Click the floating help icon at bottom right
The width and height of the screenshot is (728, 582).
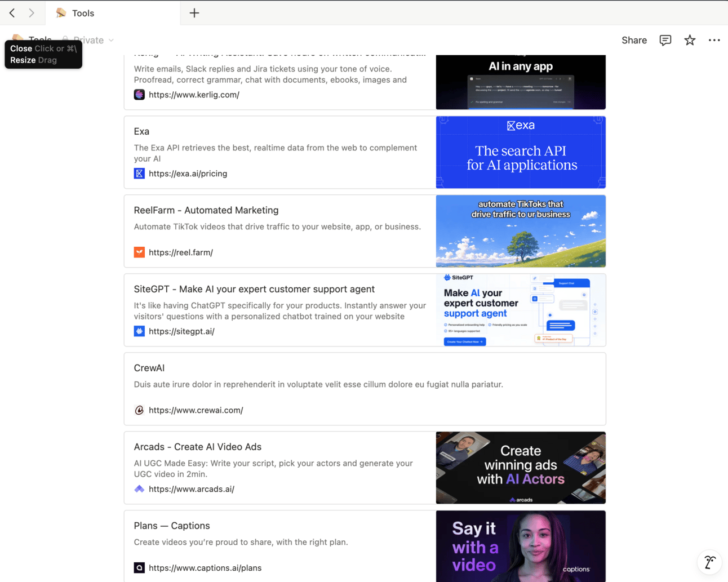[709, 562]
